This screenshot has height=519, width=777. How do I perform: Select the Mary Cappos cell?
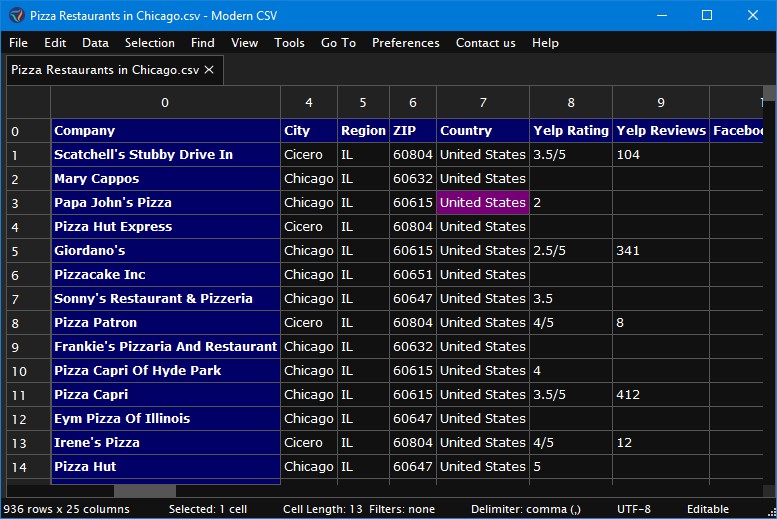pos(166,178)
